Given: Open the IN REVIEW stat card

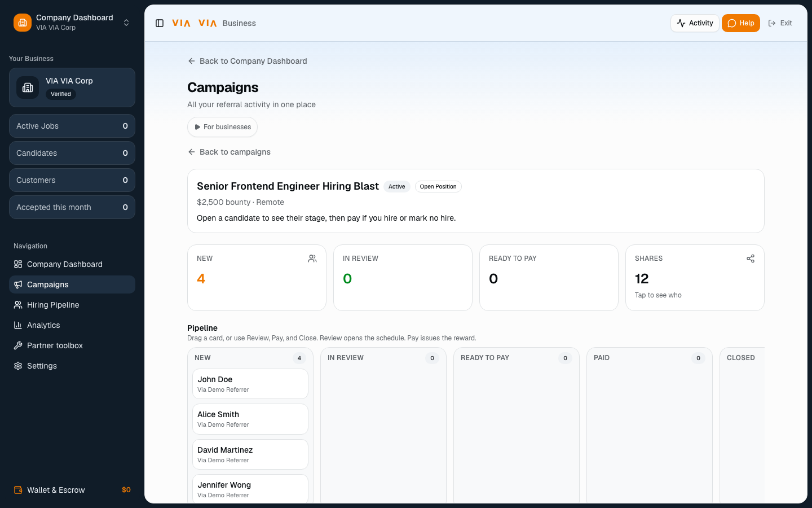Looking at the screenshot, I should tap(403, 278).
